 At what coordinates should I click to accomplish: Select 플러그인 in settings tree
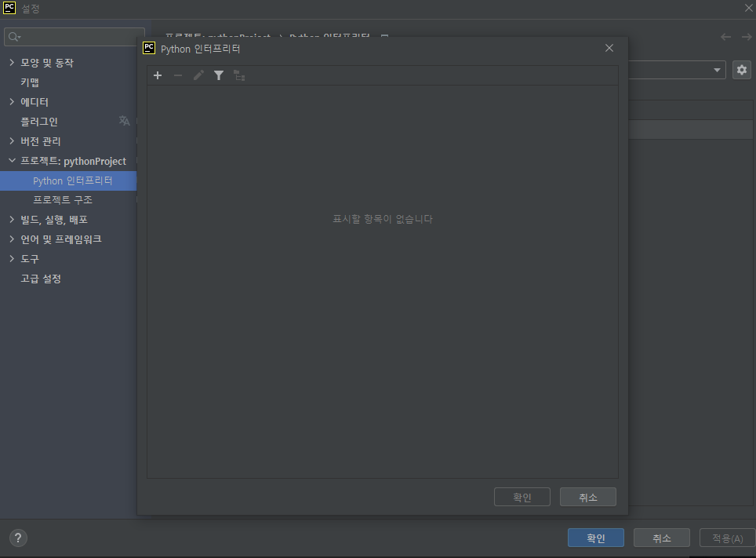point(39,122)
